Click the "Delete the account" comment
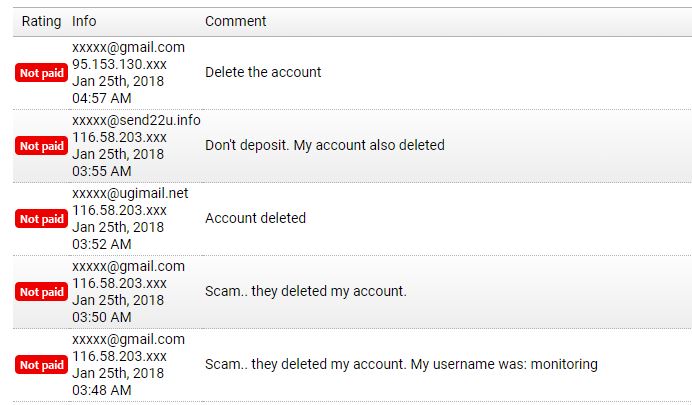692x405 pixels. coord(263,72)
